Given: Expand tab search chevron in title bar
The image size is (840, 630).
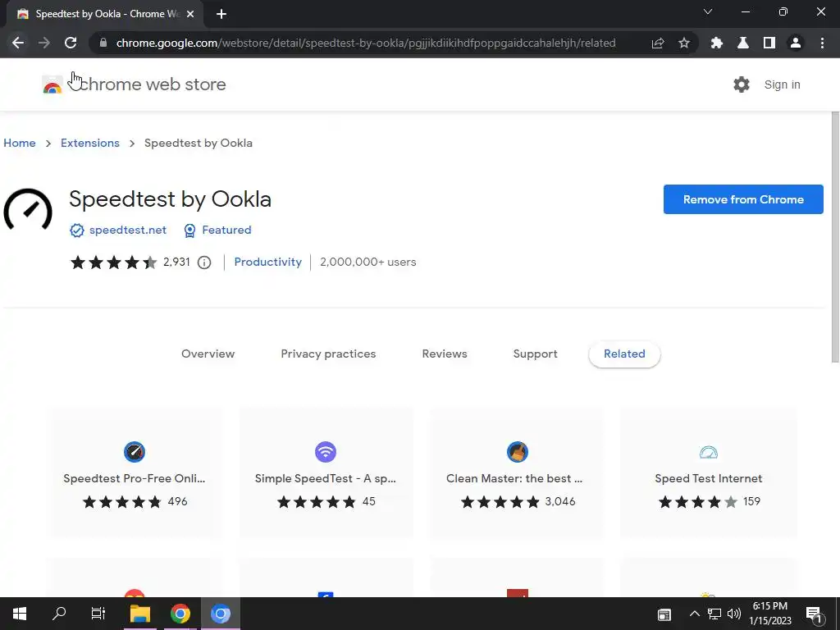Looking at the screenshot, I should (x=708, y=11).
